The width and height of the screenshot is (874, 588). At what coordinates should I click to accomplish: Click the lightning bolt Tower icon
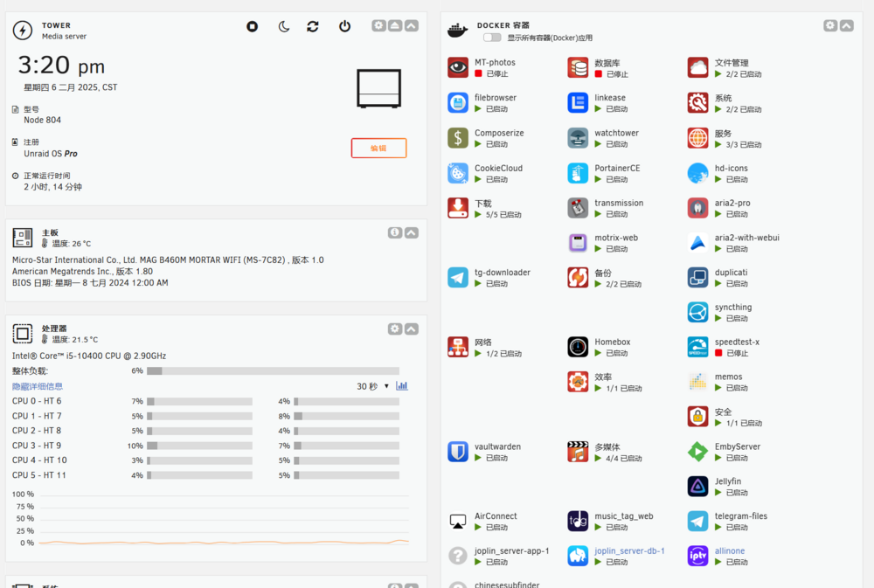[x=23, y=30]
